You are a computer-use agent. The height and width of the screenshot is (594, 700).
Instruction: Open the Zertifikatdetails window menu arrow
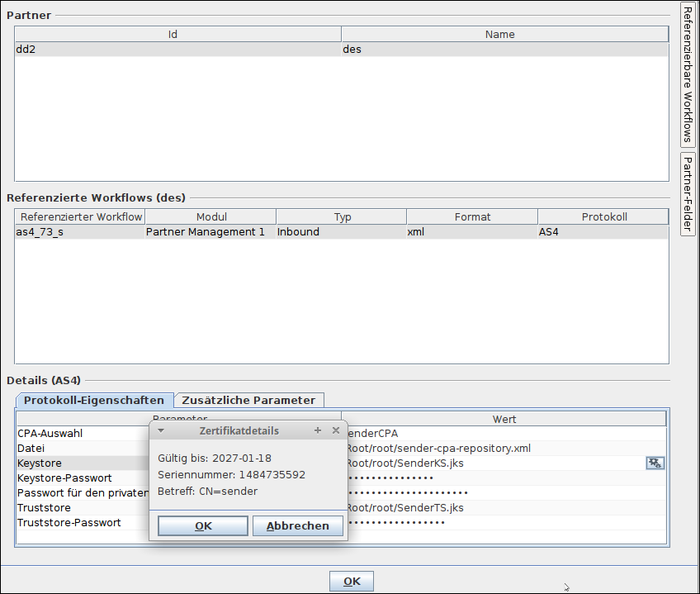click(x=161, y=430)
